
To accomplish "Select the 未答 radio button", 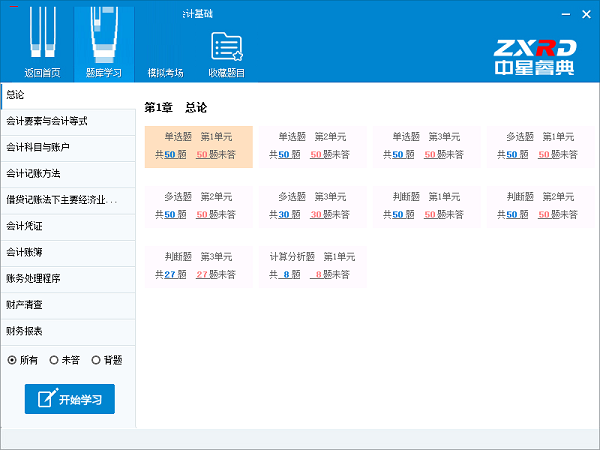I will (54, 360).
